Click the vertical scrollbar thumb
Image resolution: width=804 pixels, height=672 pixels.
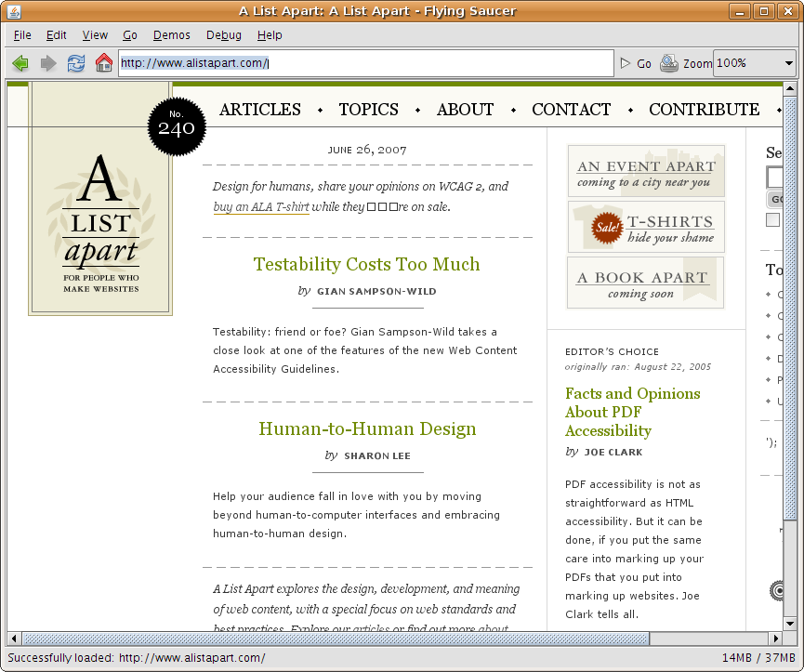point(790,309)
